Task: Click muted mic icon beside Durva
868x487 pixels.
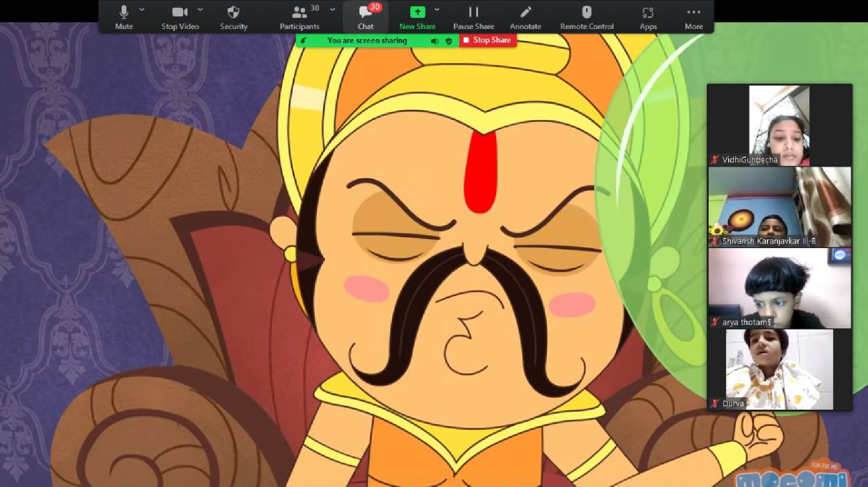Action: 715,404
